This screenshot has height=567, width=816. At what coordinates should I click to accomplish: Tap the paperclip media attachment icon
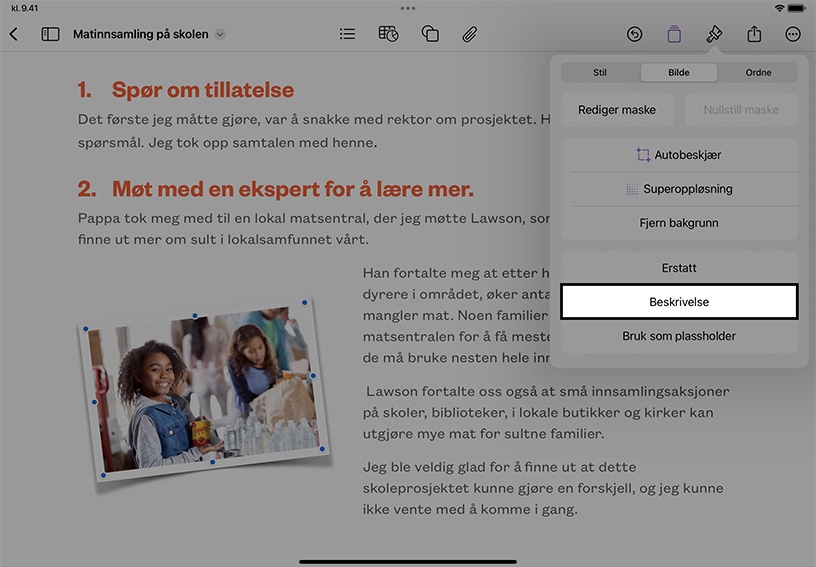[x=469, y=34]
